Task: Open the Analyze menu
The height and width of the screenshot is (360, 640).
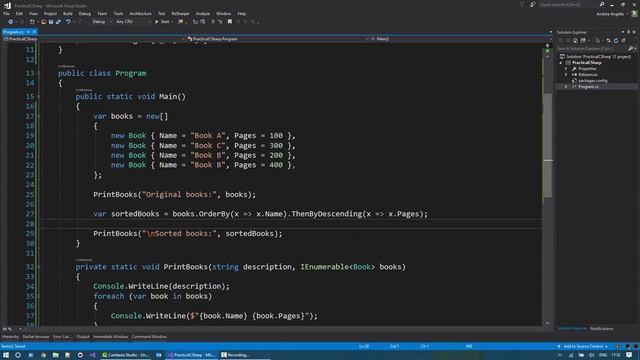Action: click(202, 13)
